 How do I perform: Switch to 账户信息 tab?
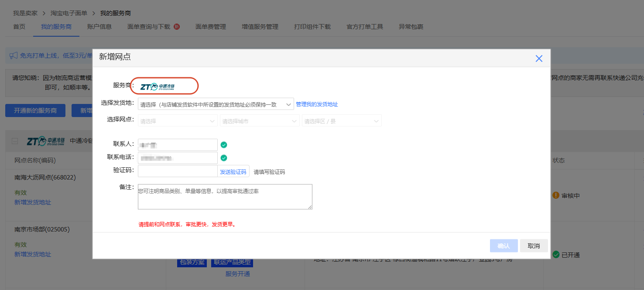99,27
